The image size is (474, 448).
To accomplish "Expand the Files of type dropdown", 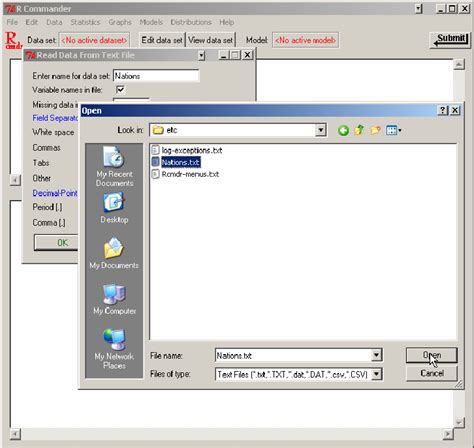I will click(x=377, y=374).
